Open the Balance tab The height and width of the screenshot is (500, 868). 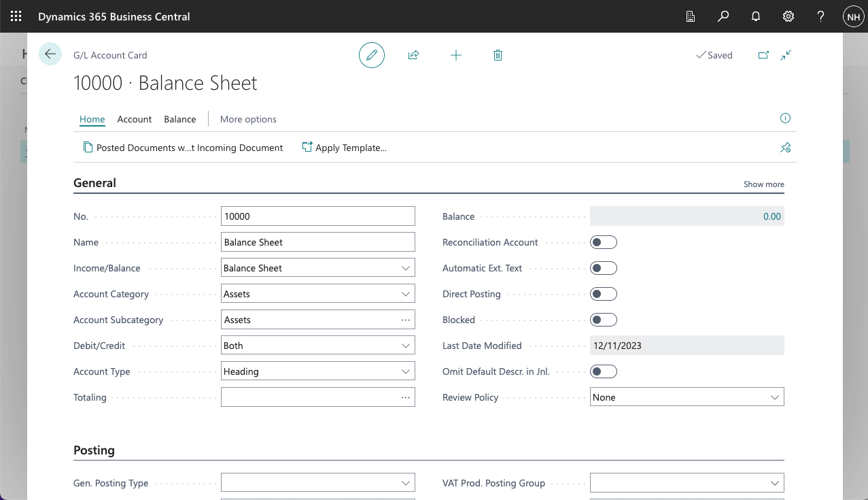(180, 119)
